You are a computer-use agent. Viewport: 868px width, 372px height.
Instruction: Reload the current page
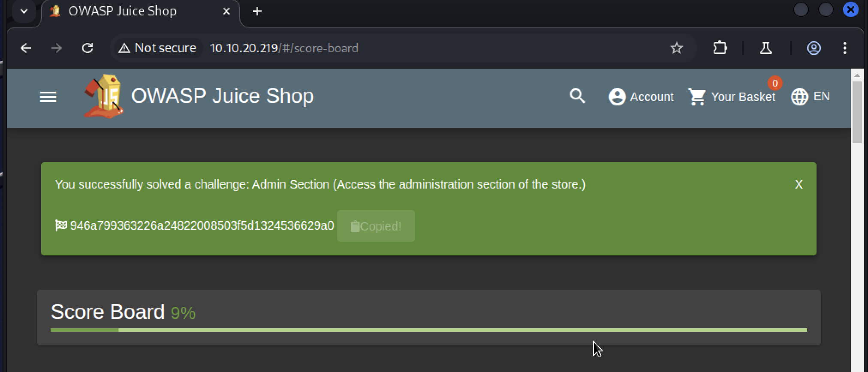pyautogui.click(x=87, y=48)
